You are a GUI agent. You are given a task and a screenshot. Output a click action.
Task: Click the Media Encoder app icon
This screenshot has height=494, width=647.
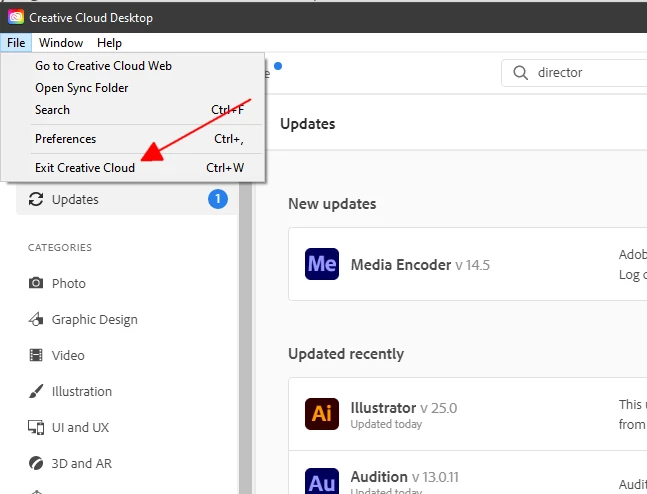pyautogui.click(x=322, y=264)
